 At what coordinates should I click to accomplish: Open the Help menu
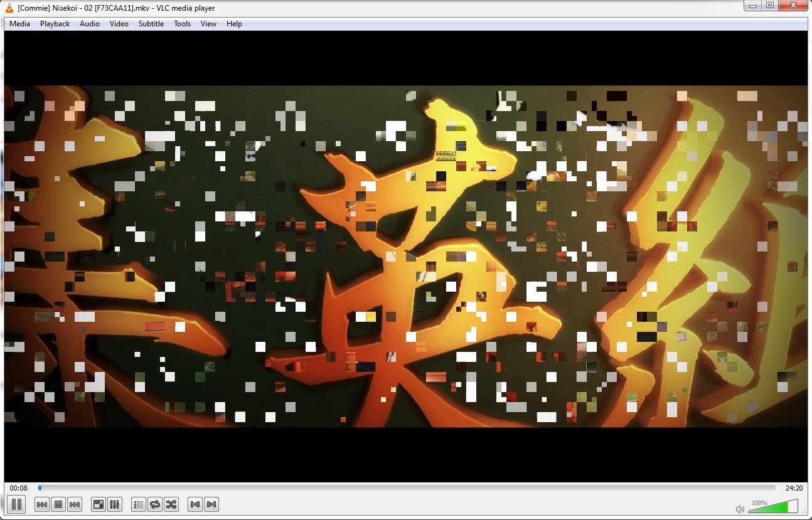[235, 24]
